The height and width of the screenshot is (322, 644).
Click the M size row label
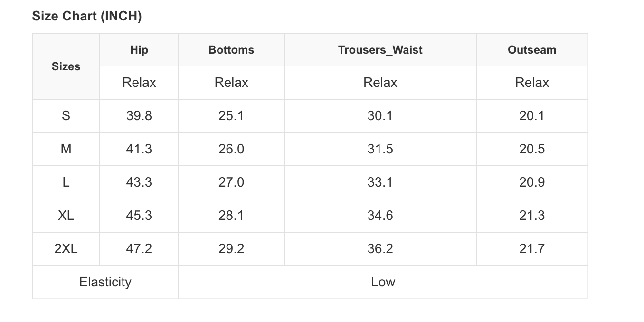pyautogui.click(x=66, y=149)
